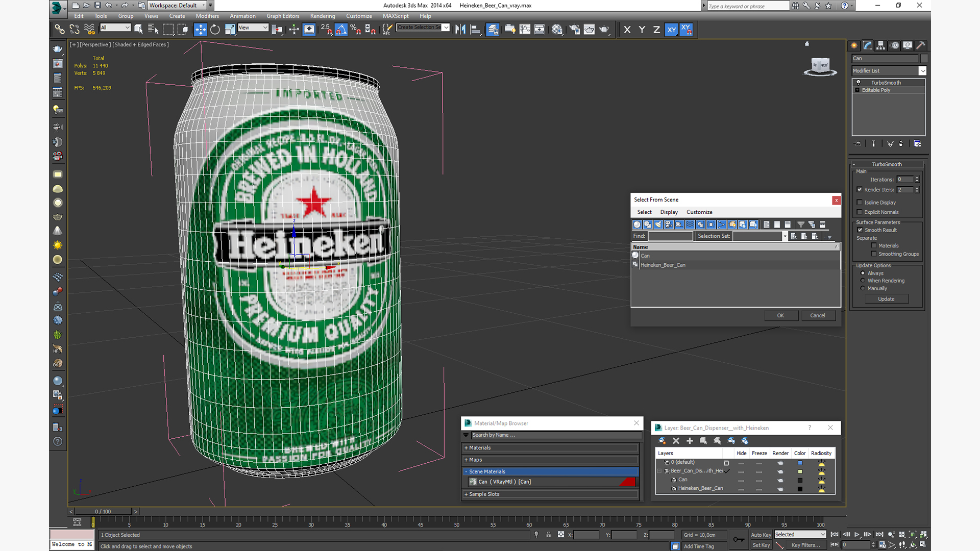Image resolution: width=980 pixels, height=551 pixels.
Task: Select the When Rendering radio option
Action: [x=863, y=281]
